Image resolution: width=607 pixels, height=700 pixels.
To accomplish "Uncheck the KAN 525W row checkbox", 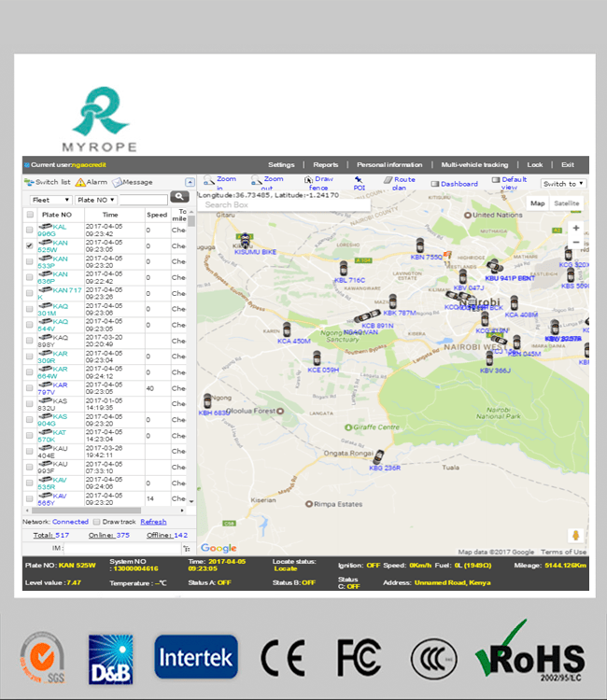I will click(30, 245).
